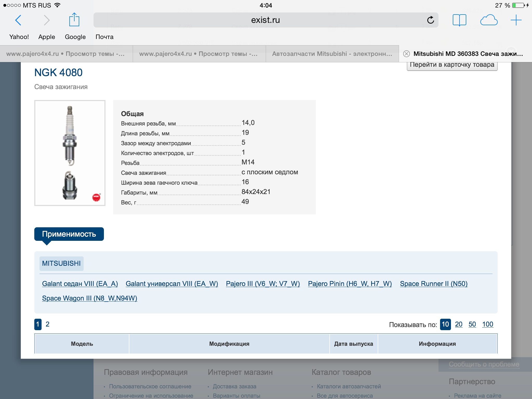This screenshot has width=532, height=399.
Task: Open the Google bookmark
Action: [x=75, y=37]
